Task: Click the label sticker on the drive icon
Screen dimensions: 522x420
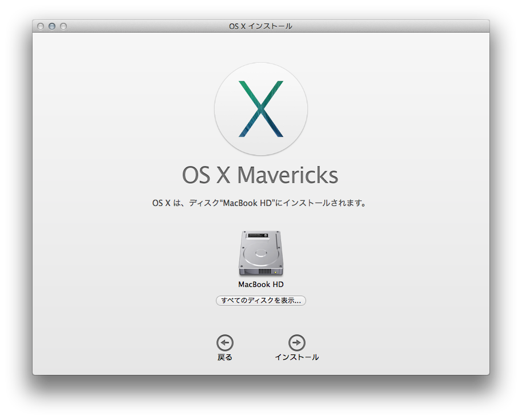Action: 261,235
